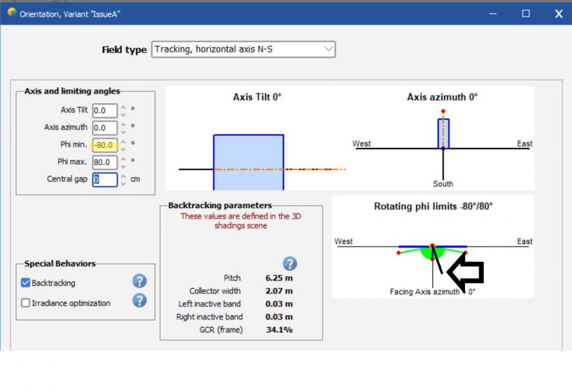Screen dimensions: 572x392
Task: Click the PVsyst app icon in title bar
Action: [x=12, y=13]
